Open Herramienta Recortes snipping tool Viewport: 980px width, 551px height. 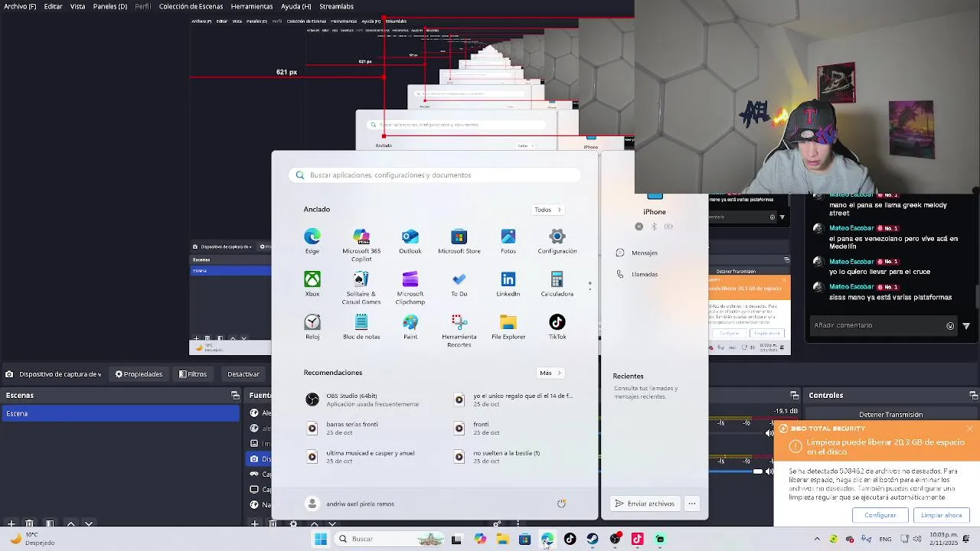(459, 331)
